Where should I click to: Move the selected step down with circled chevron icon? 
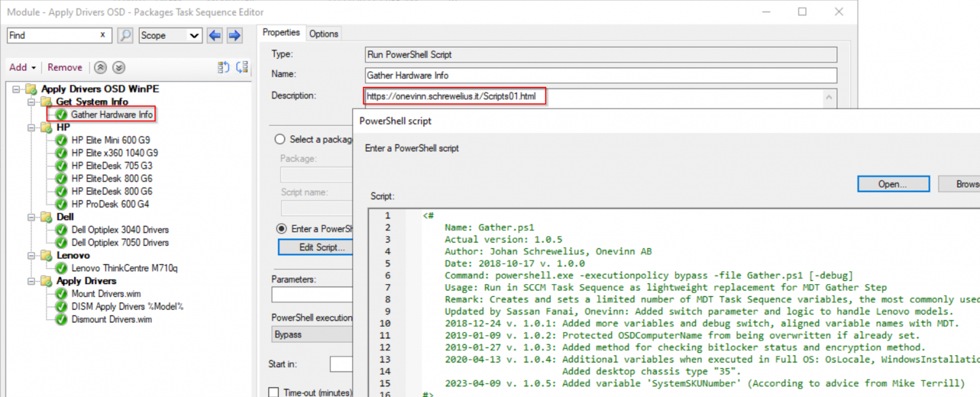118,67
